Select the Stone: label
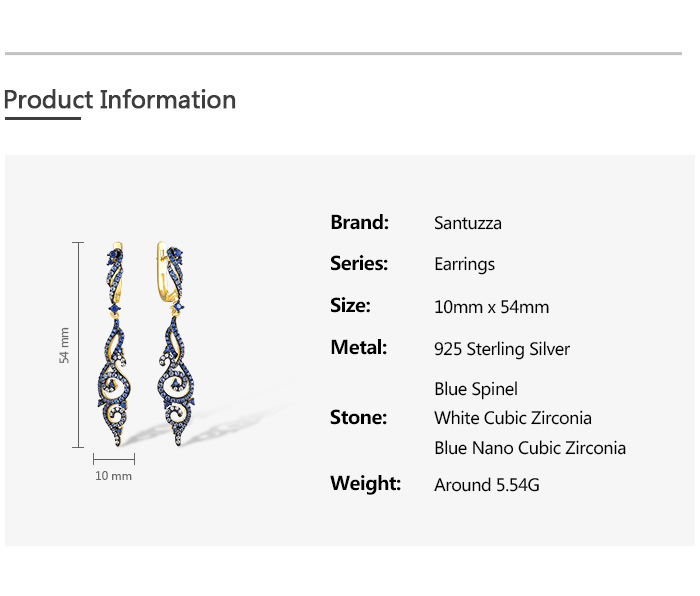The image size is (700, 596). (x=358, y=418)
